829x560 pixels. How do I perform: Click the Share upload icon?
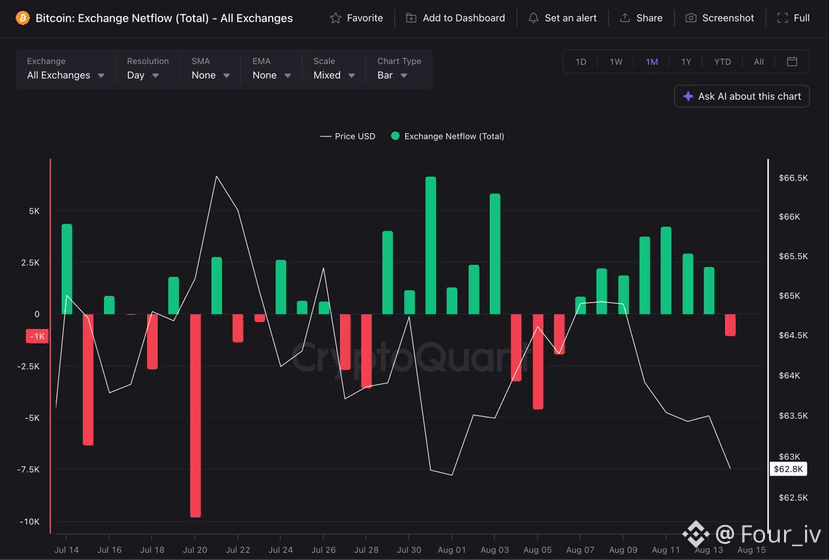tap(624, 18)
